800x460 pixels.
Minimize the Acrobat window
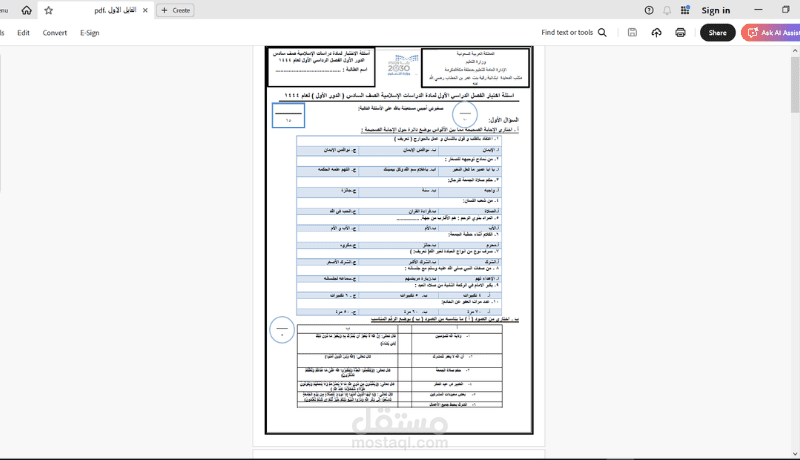coord(758,10)
